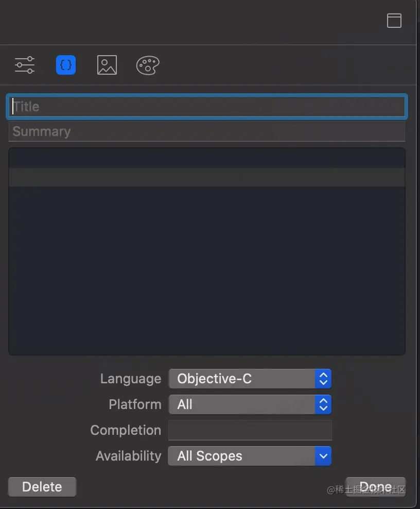Image resolution: width=420 pixels, height=509 pixels.
Task: Open the Availability All Scopes menu
Action: coord(250,456)
